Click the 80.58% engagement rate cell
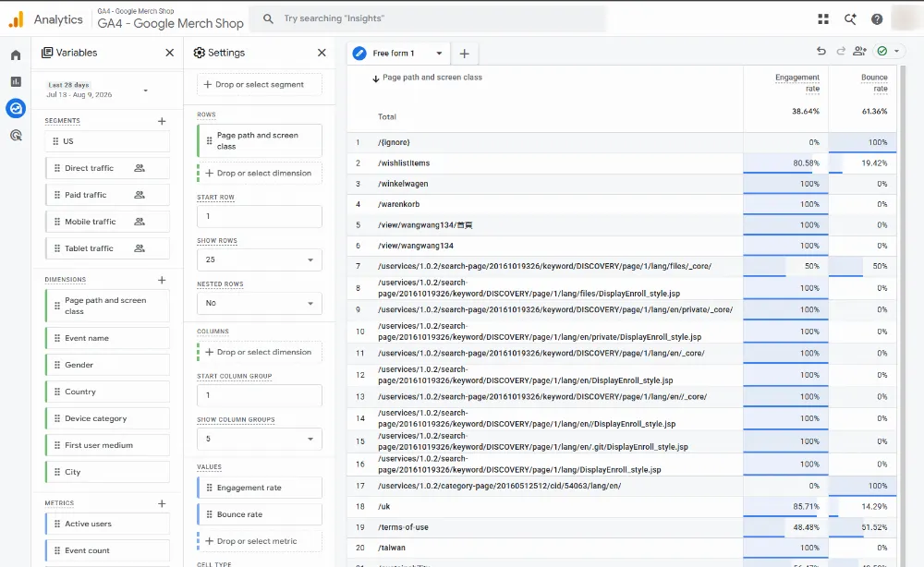Image resolution: width=924 pixels, height=567 pixels. point(785,163)
